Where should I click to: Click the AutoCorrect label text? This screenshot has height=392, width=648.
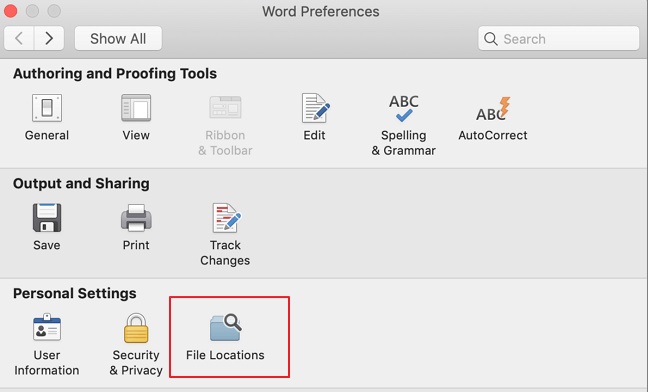pos(493,135)
